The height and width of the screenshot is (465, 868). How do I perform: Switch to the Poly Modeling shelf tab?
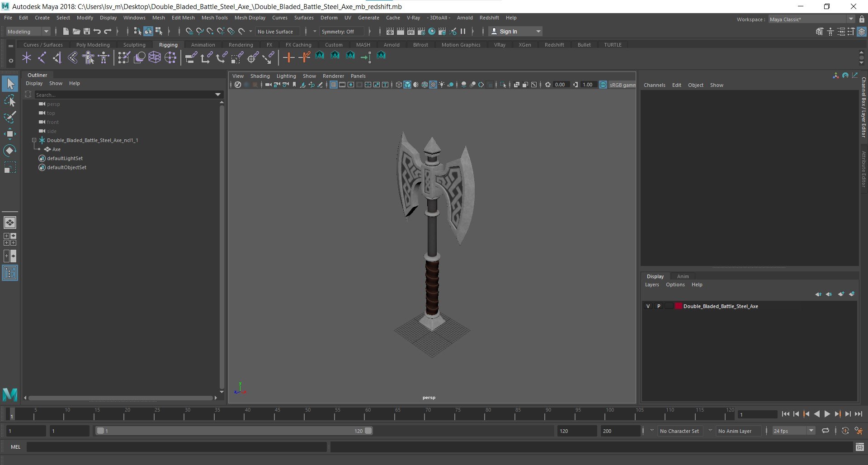(93, 45)
